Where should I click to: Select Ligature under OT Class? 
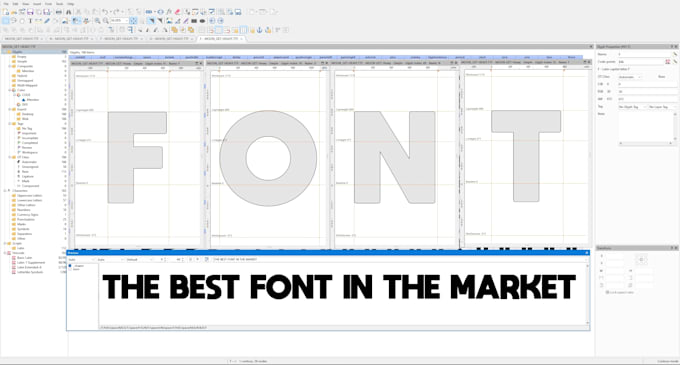(x=27, y=176)
